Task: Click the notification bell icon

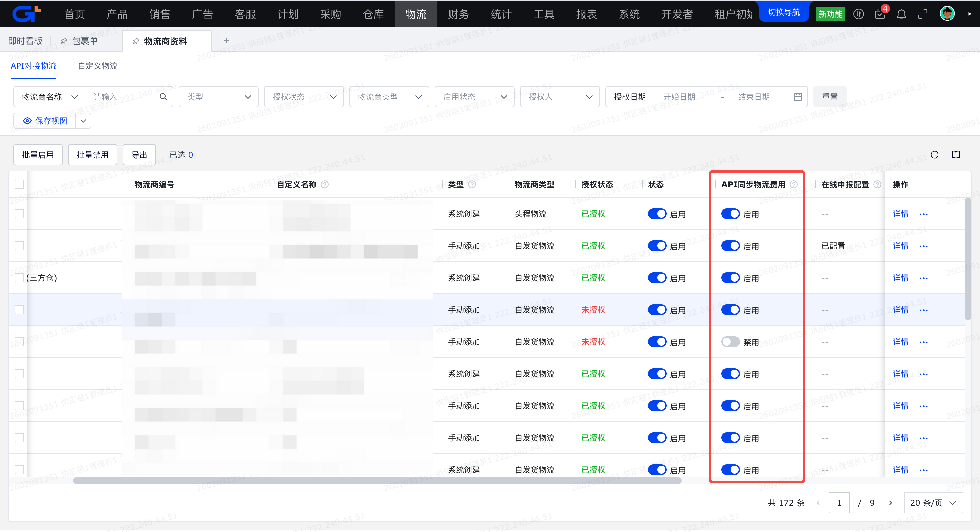Action: 901,14
